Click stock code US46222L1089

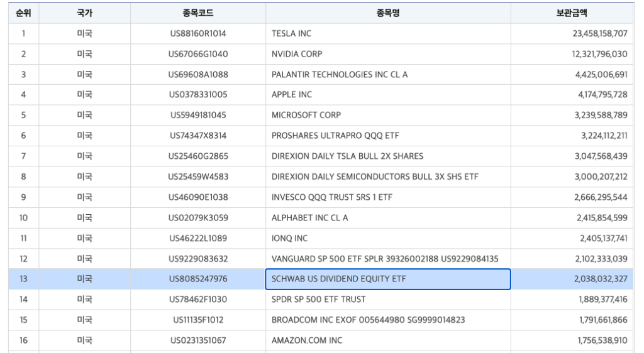[198, 238]
